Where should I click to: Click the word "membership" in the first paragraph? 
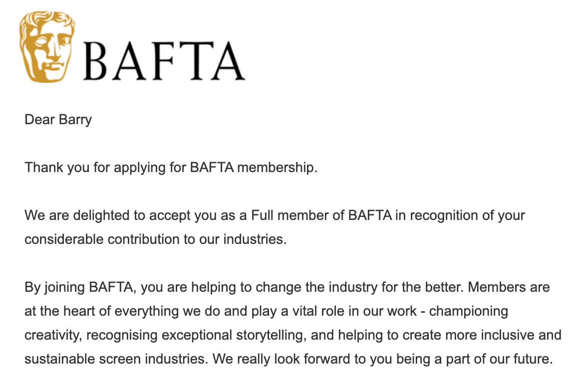277,168
